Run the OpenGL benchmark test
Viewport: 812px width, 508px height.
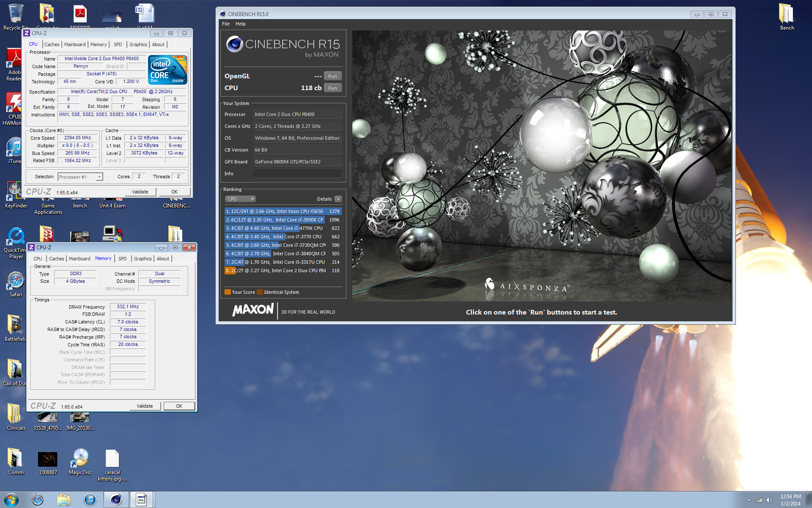point(333,76)
